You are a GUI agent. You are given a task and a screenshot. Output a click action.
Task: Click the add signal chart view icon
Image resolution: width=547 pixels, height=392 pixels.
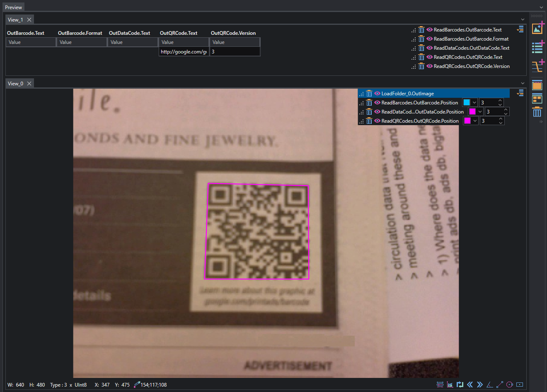537,66
